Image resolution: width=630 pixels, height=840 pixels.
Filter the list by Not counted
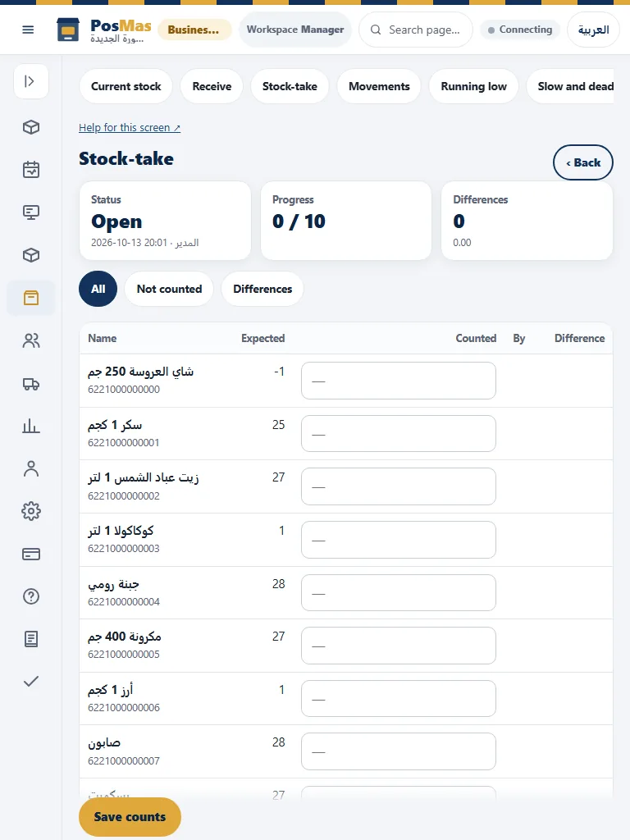pyautogui.click(x=169, y=289)
